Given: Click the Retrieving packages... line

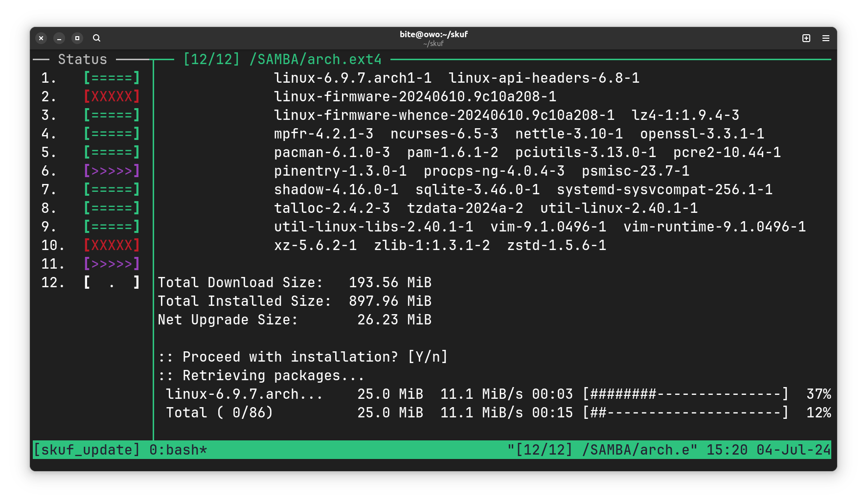Looking at the screenshot, I should [261, 375].
